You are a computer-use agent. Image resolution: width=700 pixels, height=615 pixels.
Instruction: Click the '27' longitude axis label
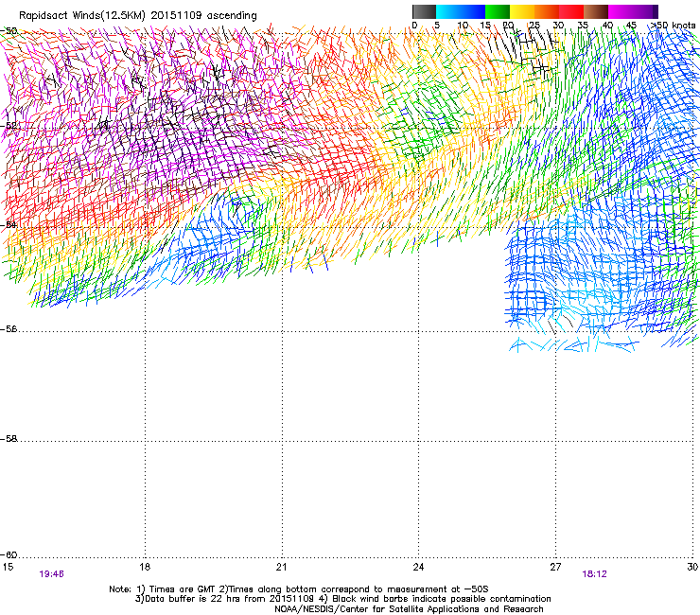[555, 567]
